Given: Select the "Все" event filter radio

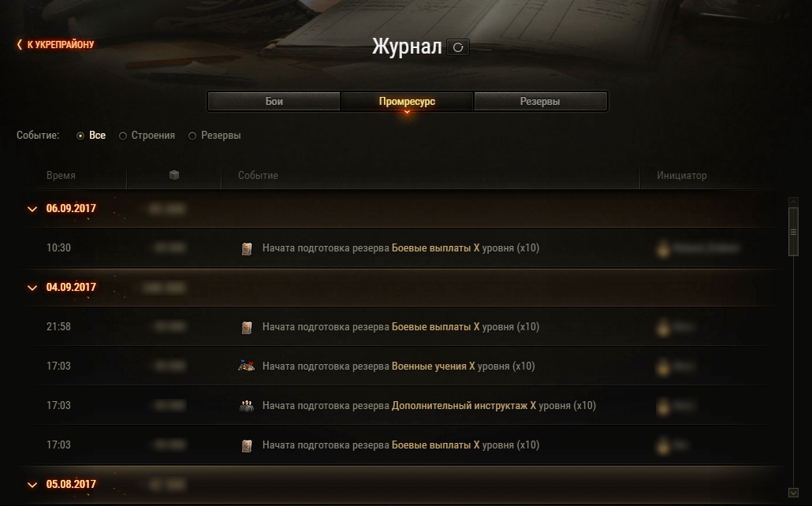Looking at the screenshot, I should click(x=80, y=136).
